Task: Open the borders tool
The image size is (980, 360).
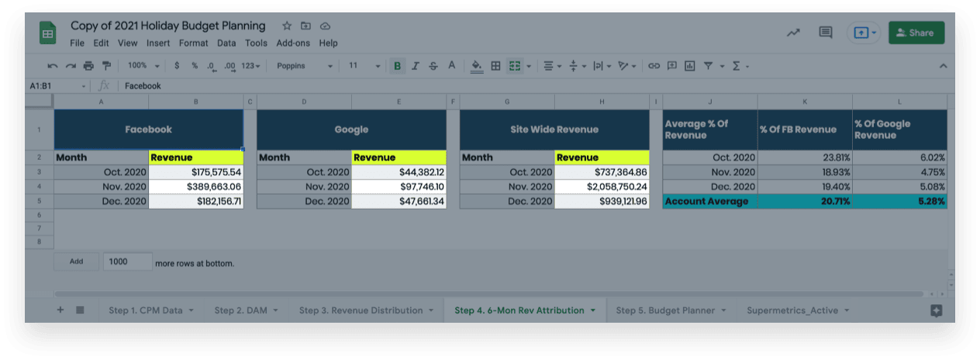Action: tap(496, 66)
